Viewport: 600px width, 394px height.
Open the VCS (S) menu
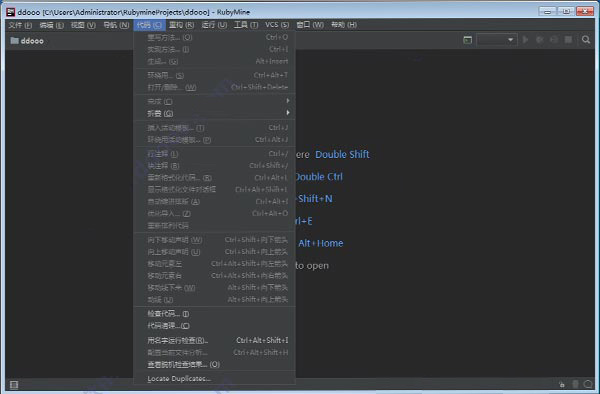coord(277,25)
